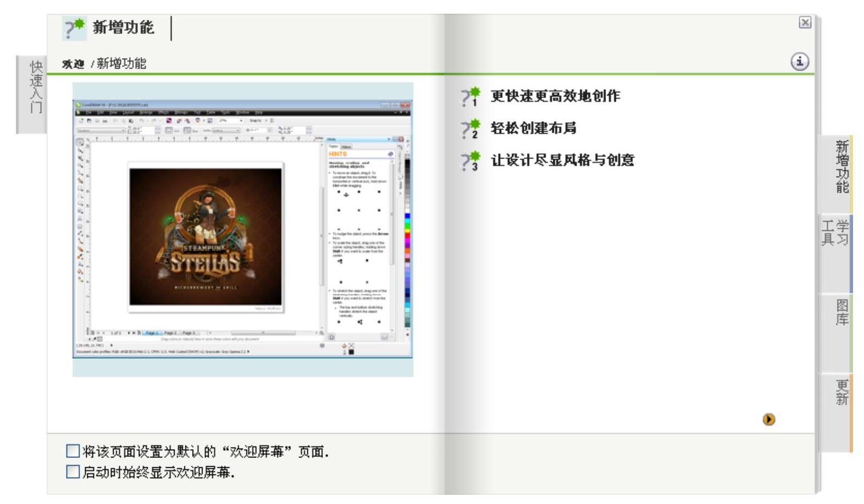Click the numbered icon 3 beside 让设计尽显风格与创意

[470, 161]
